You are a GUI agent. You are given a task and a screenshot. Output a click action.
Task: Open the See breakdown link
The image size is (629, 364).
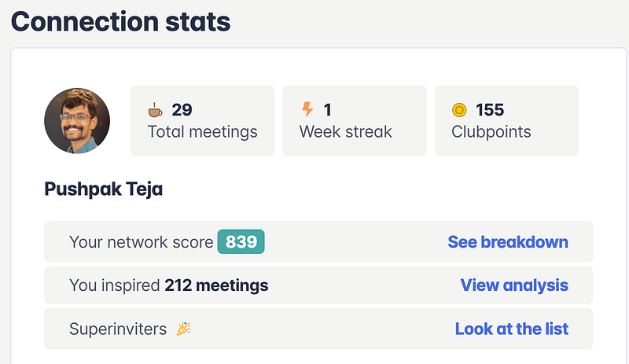coord(508,242)
